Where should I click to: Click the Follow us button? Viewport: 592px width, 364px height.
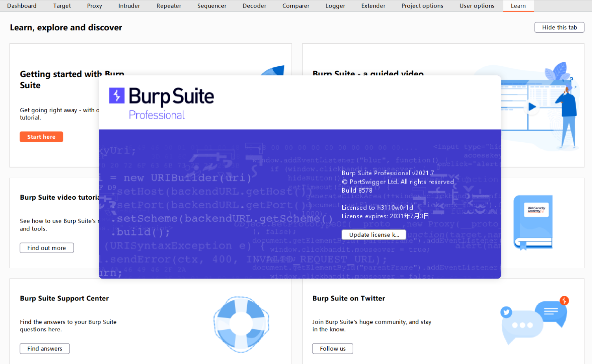[332, 349]
